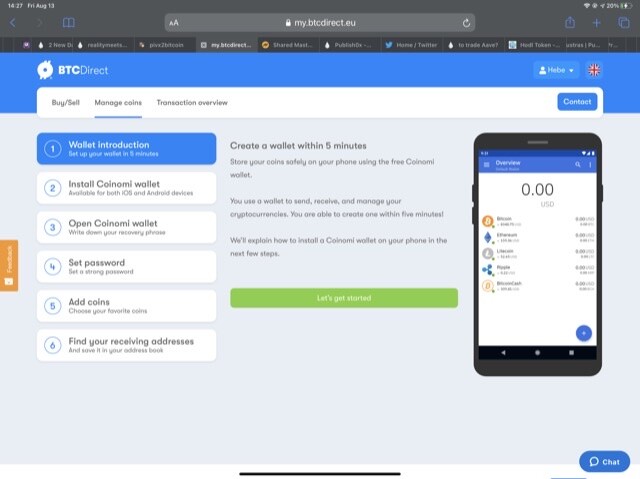Viewport: 640px width, 479px height.
Task: Tap the search icon in phone mockup
Action: (578, 164)
